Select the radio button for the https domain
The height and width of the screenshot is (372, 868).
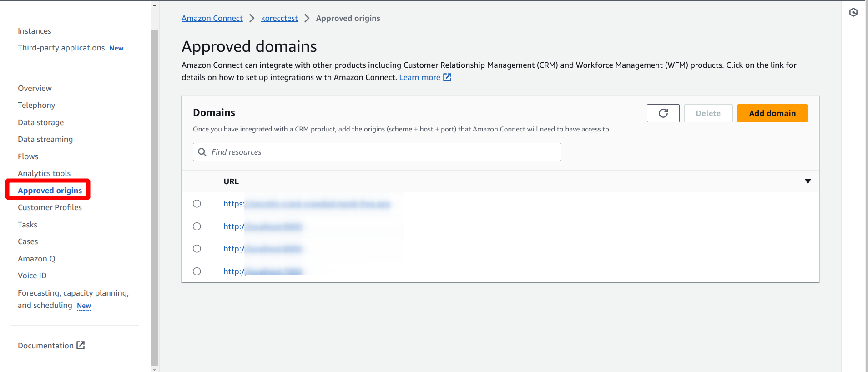197,204
